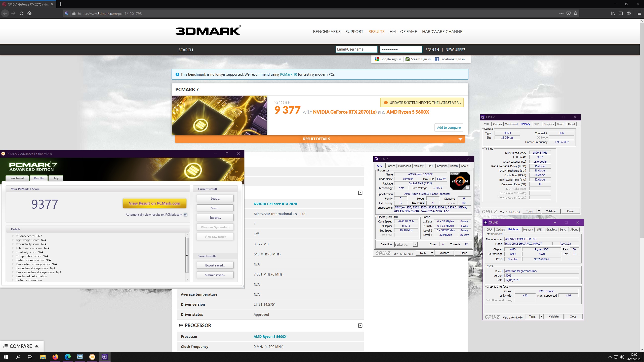Open BENCHMARKS menu on 3DMark site
Viewport: 644px width, 362px height.
327,32
